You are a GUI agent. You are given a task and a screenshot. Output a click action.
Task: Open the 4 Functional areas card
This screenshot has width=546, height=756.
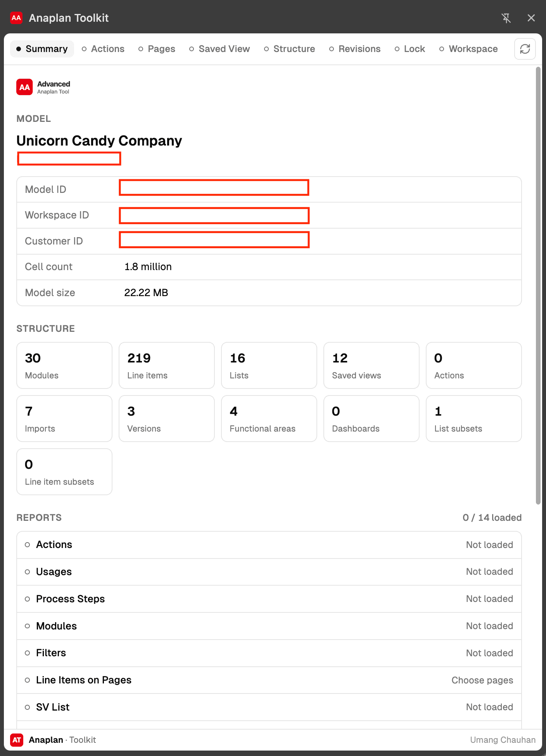[x=269, y=418]
